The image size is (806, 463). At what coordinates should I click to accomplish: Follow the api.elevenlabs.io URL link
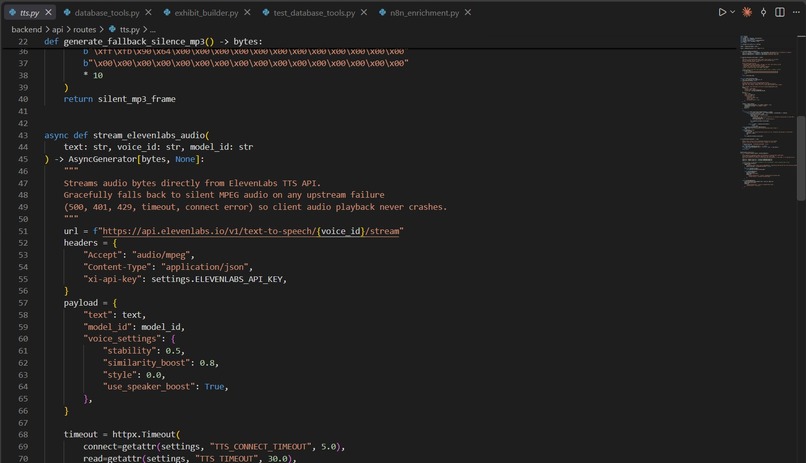[x=250, y=231]
